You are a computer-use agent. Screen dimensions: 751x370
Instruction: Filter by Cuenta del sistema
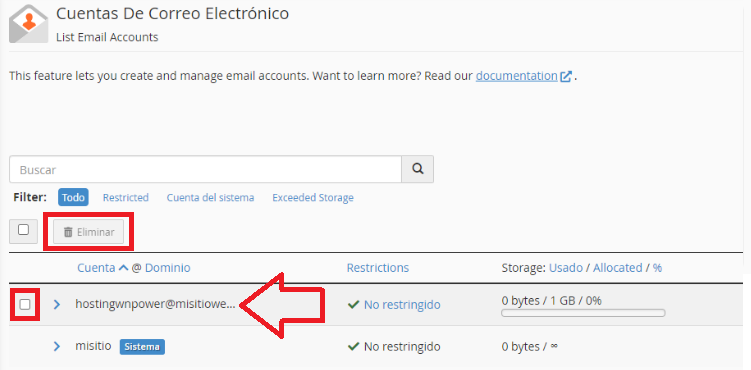210,198
